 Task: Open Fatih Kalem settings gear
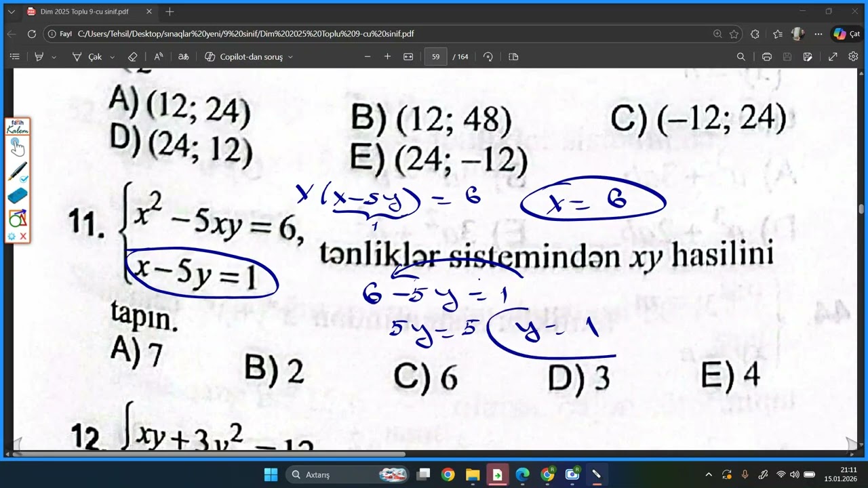[12, 237]
